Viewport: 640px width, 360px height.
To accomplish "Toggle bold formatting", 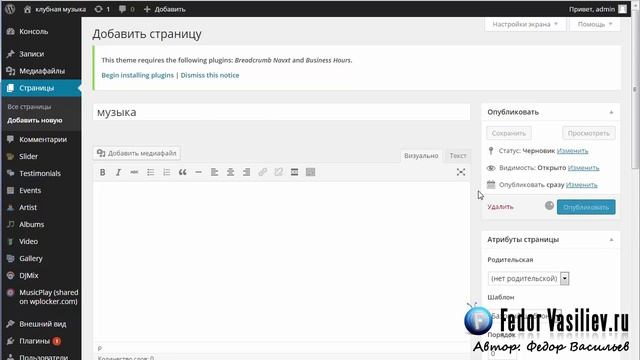I will (102, 172).
